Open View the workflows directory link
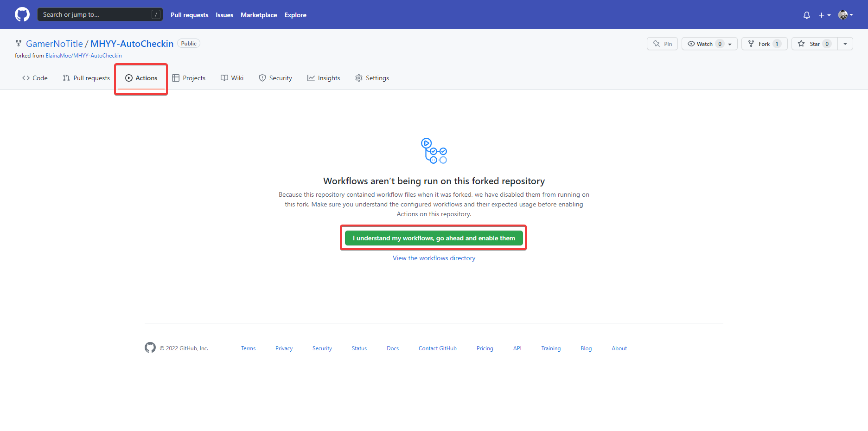This screenshot has height=431, width=868. 434,258
